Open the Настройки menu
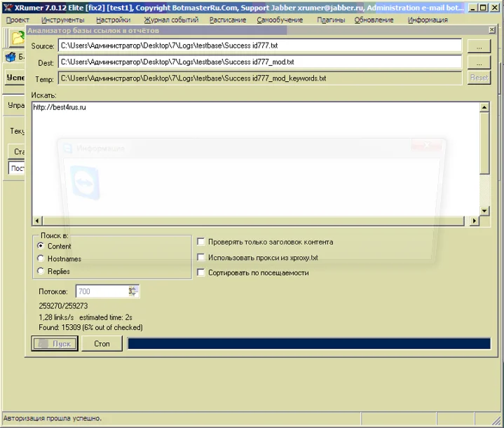The width and height of the screenshot is (504, 428). coord(113,20)
